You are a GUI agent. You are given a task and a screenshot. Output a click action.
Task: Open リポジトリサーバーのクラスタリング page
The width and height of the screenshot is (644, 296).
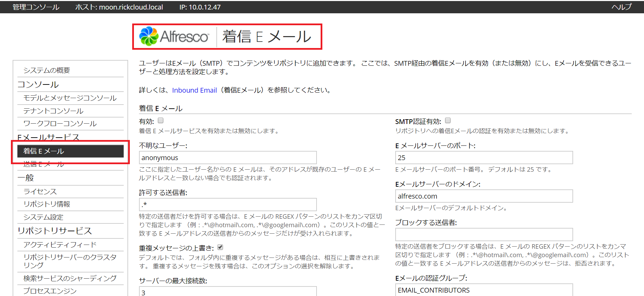(x=71, y=261)
